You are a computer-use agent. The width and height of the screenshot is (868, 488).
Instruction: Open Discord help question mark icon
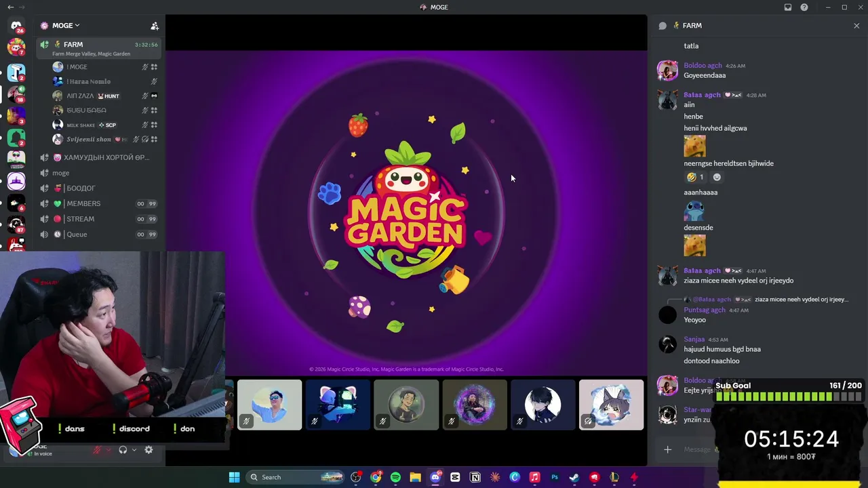click(x=804, y=7)
